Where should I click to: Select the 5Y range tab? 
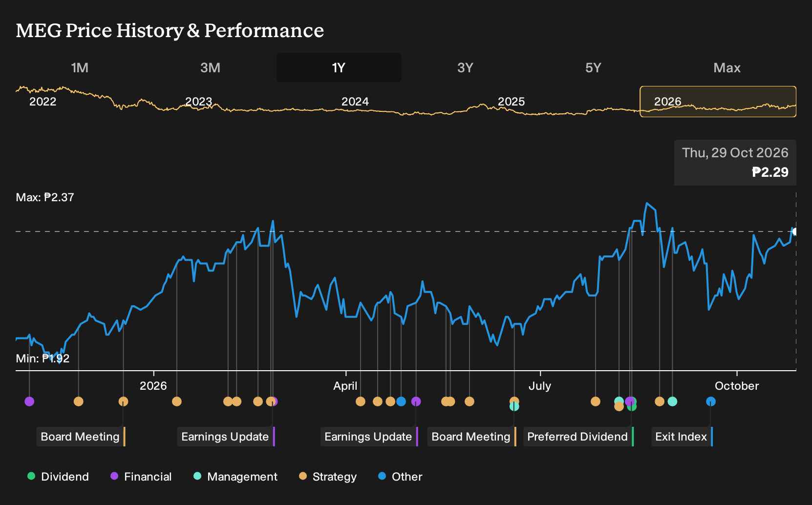[x=593, y=67]
